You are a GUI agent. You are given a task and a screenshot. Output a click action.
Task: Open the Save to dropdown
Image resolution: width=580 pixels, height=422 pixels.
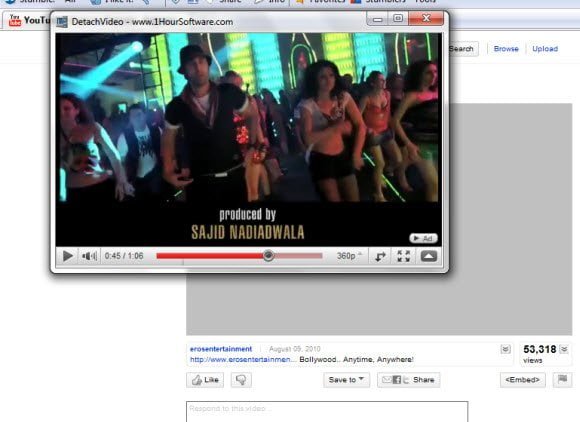click(x=347, y=380)
